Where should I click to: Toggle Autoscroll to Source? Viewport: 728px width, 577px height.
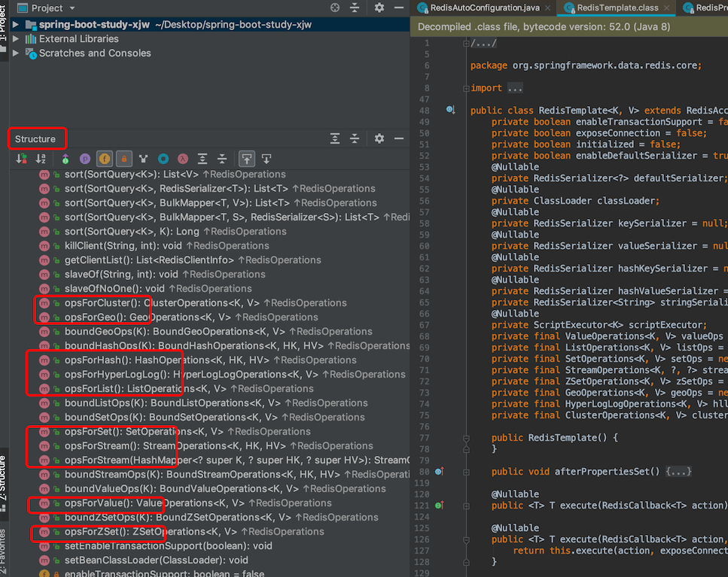(246, 159)
